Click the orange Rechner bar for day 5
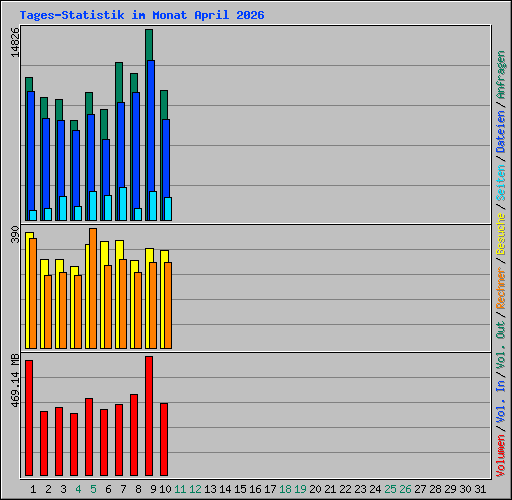The height and width of the screenshot is (500, 512). (x=93, y=289)
